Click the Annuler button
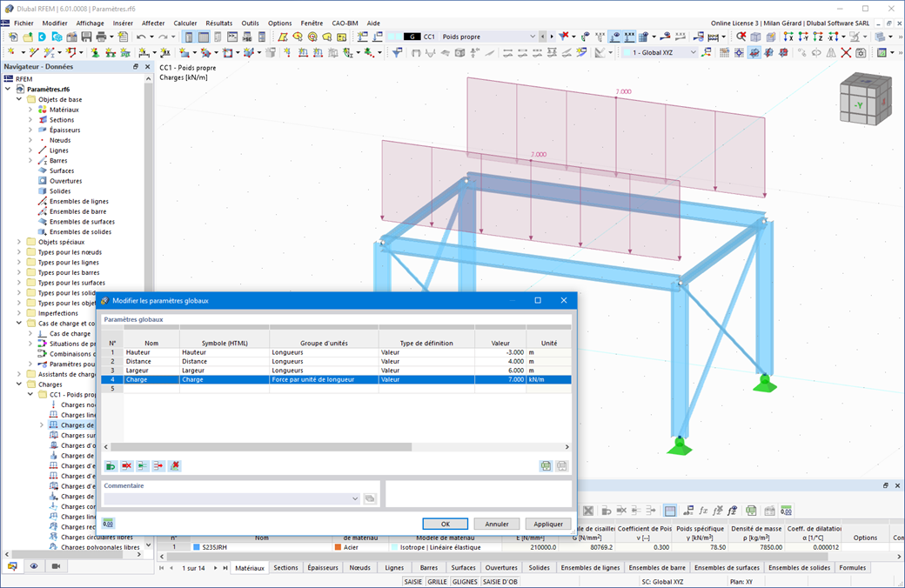Screen dimensions: 905x588 coord(496,524)
